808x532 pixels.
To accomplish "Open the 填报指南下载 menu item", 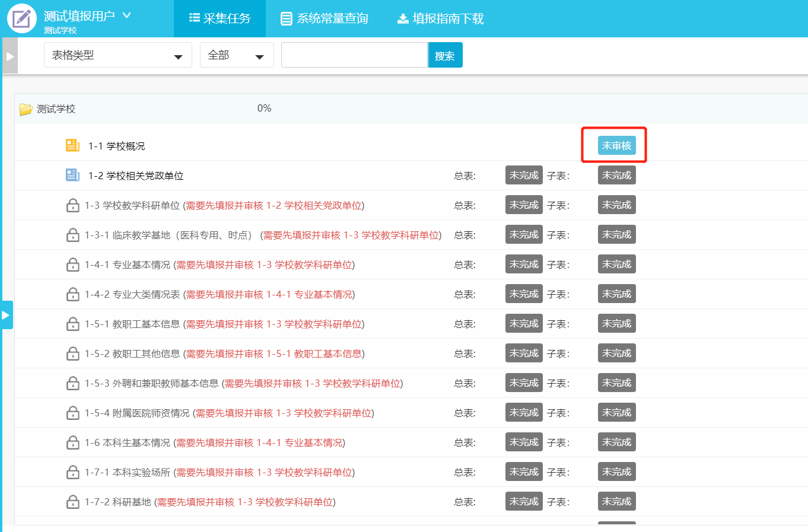I will [441, 18].
